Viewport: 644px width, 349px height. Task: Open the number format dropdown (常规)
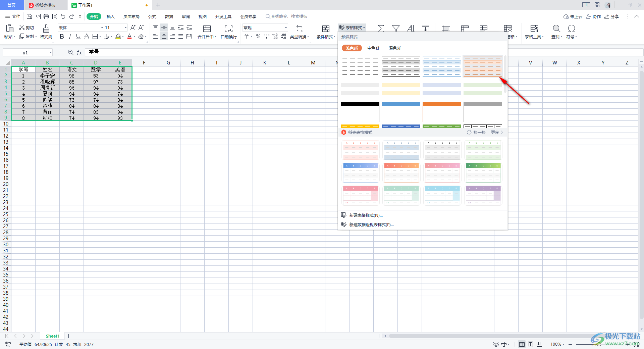click(x=286, y=28)
